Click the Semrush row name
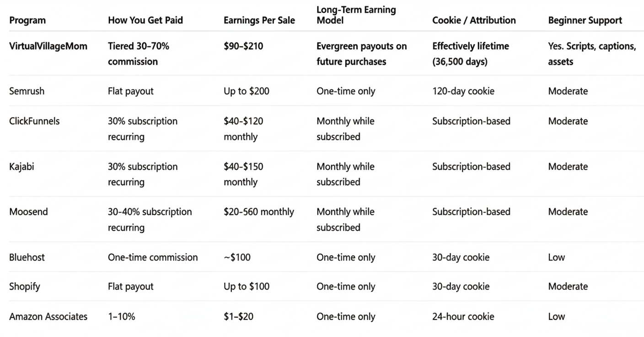Screen dimensions: 644x337 click(27, 91)
